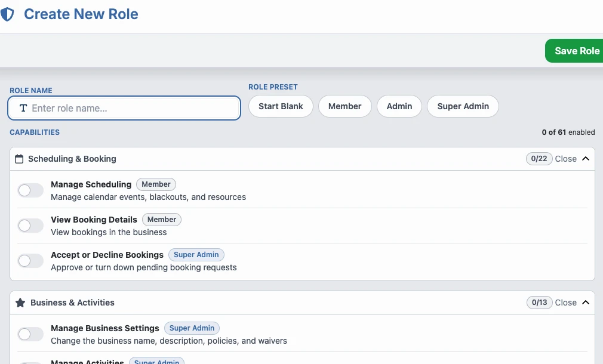This screenshot has width=603, height=364.
Task: Click the ROLE PRESET label
Action: point(273,87)
